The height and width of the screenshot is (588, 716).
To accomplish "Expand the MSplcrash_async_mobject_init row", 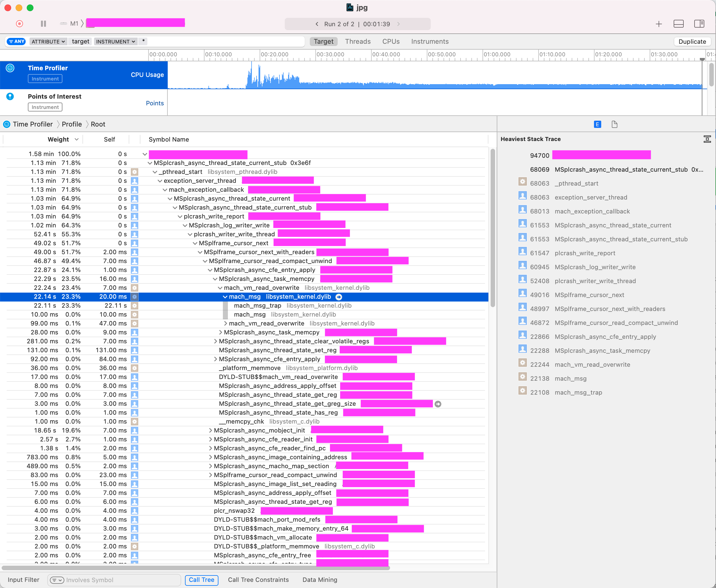I will (210, 431).
